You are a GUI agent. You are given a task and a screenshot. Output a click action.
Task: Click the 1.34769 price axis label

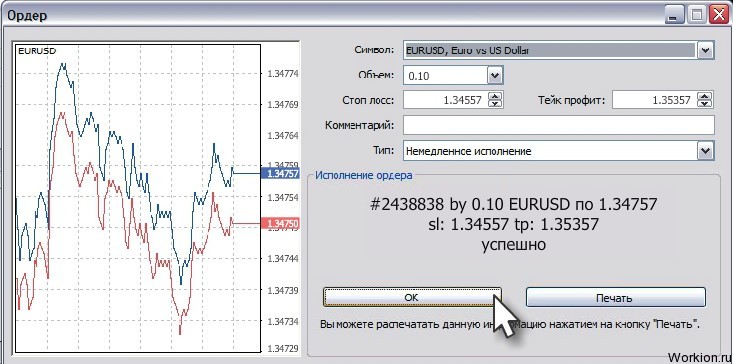[x=282, y=105]
